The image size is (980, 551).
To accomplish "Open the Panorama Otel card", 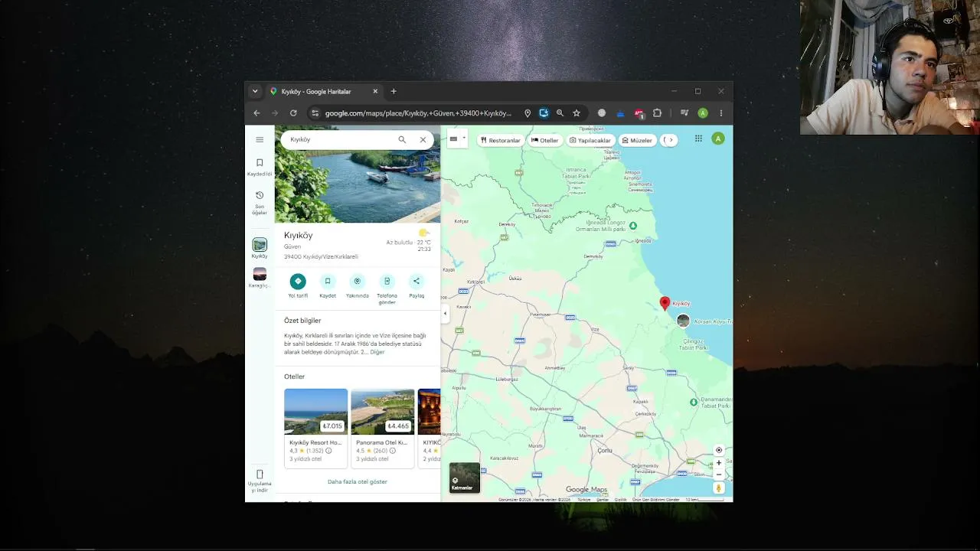I will 383,427.
